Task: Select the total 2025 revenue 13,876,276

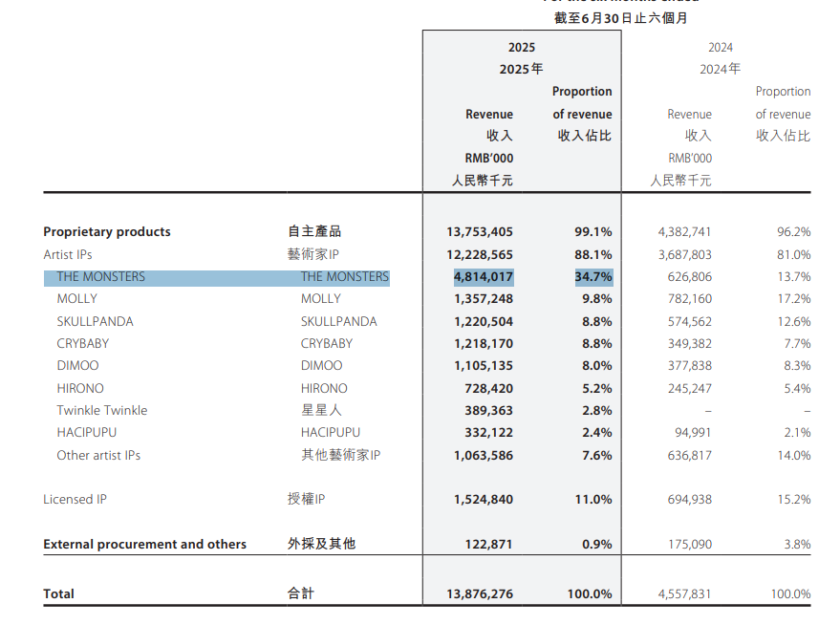Action: pos(480,594)
